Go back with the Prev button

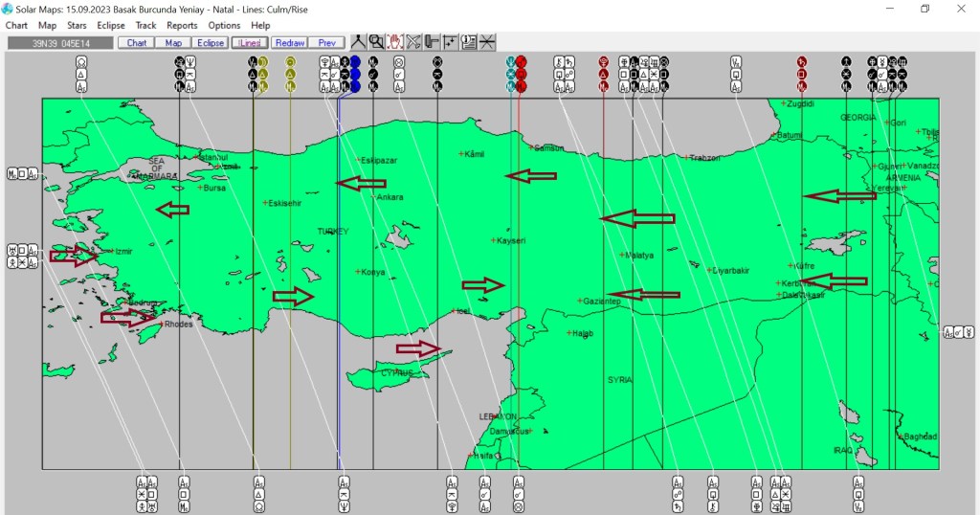(x=326, y=43)
